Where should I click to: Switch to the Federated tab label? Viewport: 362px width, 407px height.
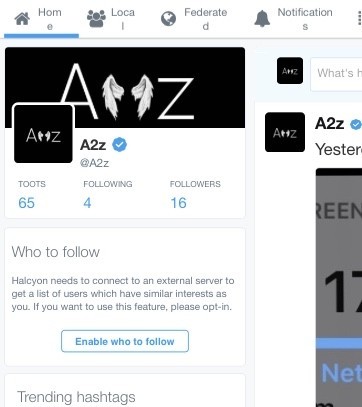point(206,19)
